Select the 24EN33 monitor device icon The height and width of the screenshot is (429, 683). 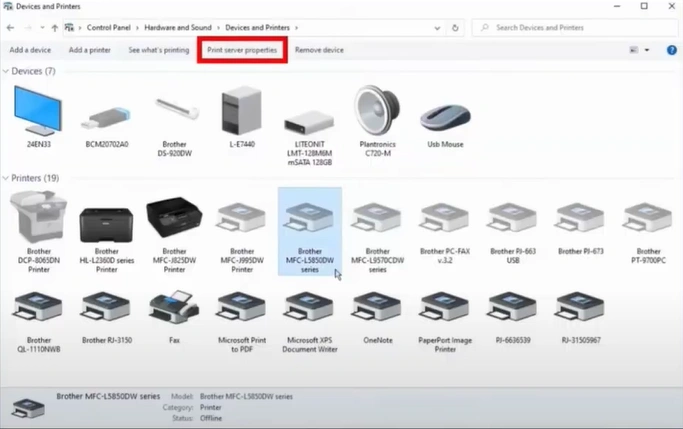click(38, 112)
